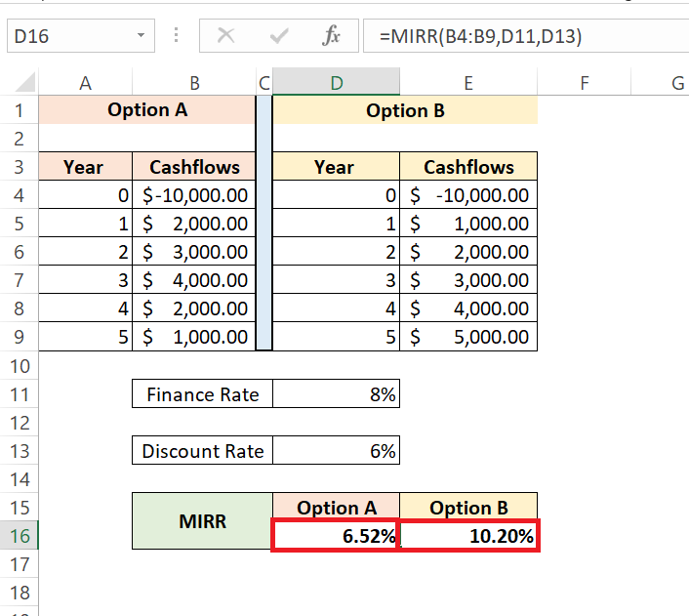This screenshot has width=689, height=616.
Task: Select Option A's Cashflows header cell
Action: 194,166
